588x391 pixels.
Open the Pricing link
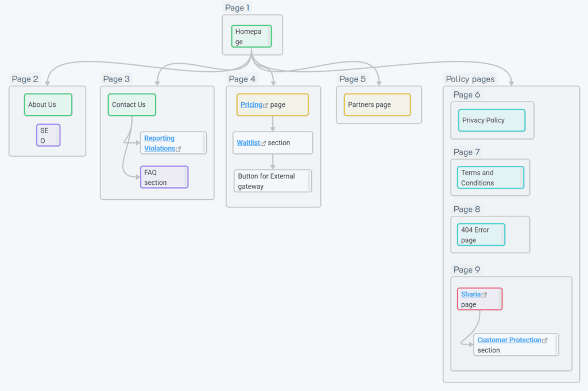click(252, 104)
